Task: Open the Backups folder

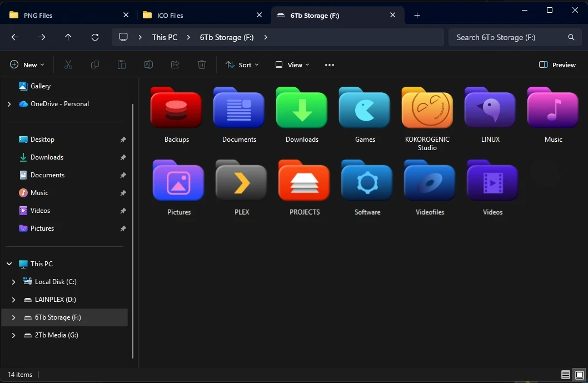Action: coord(176,108)
